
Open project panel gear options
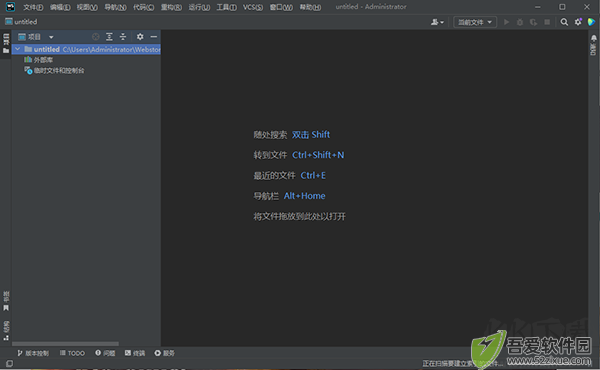coord(140,37)
